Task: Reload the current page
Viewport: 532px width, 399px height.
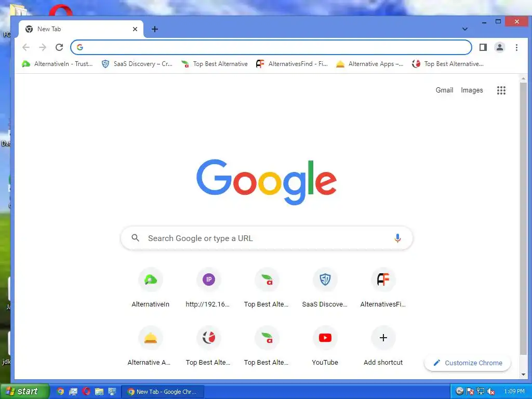Action: pos(59,47)
